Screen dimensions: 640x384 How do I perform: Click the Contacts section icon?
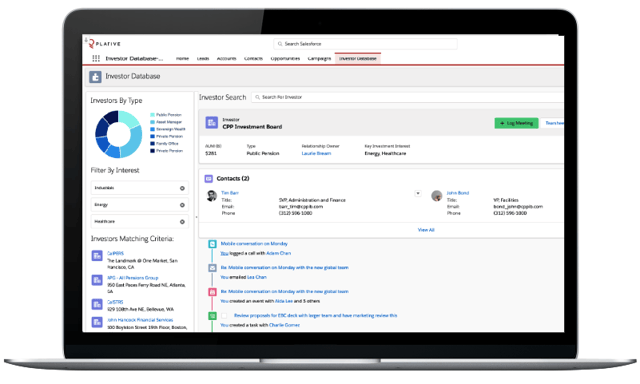[209, 178]
